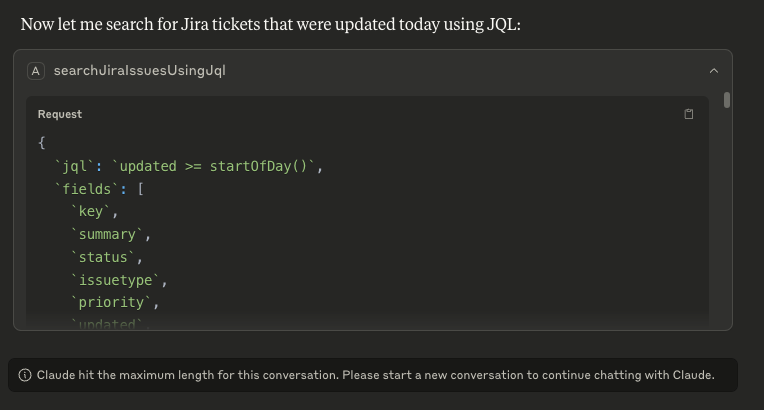Click the Atlassian 'A' tool icon

(36, 71)
